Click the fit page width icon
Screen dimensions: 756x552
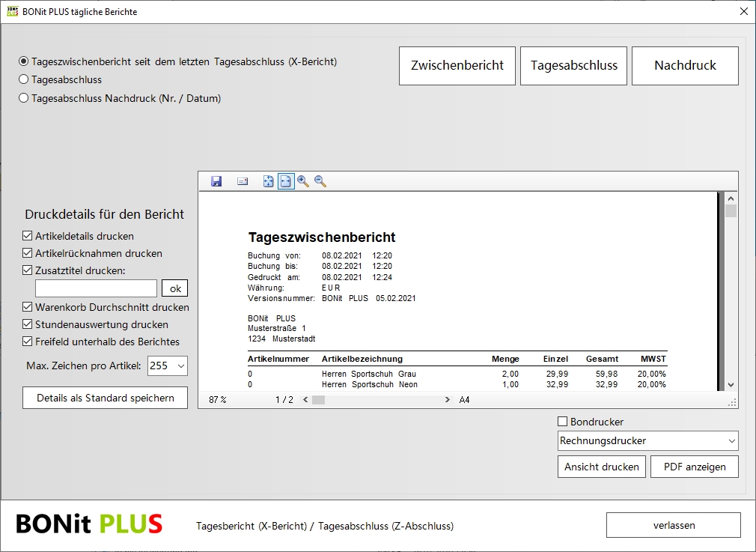[x=286, y=181]
